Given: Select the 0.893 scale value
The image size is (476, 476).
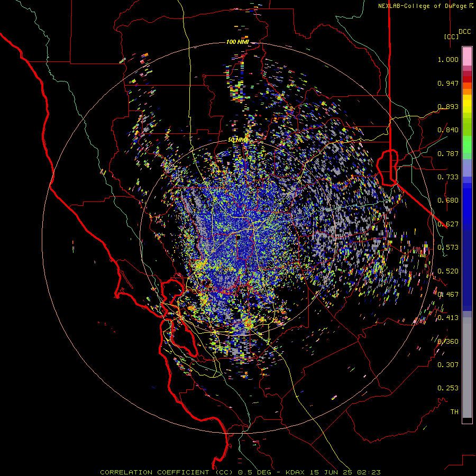Looking at the screenshot, I should coord(448,106).
